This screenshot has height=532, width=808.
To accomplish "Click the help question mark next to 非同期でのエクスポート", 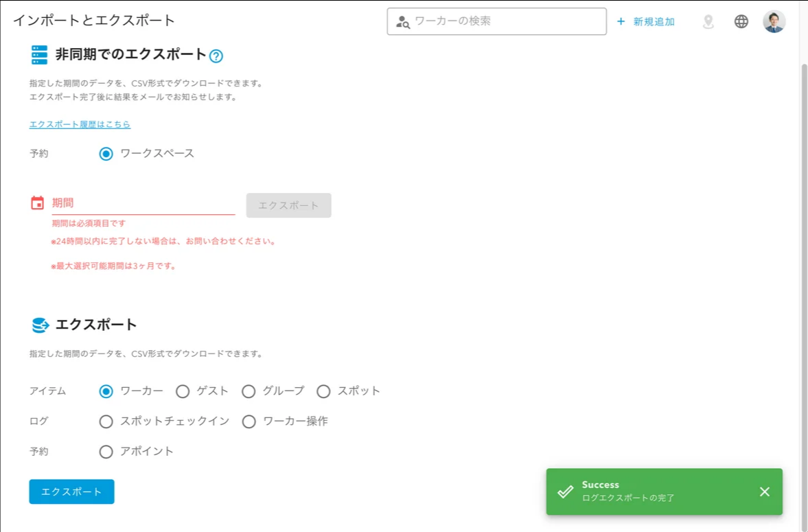I will point(216,56).
